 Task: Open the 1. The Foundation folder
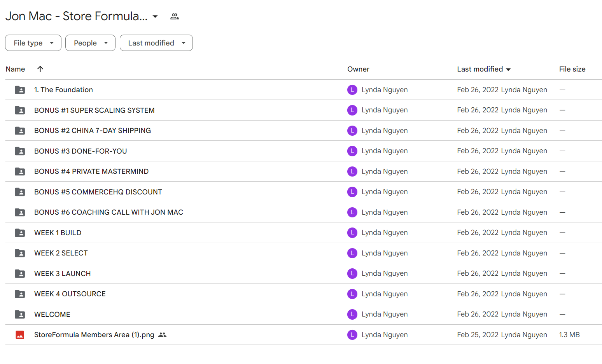pyautogui.click(x=63, y=90)
